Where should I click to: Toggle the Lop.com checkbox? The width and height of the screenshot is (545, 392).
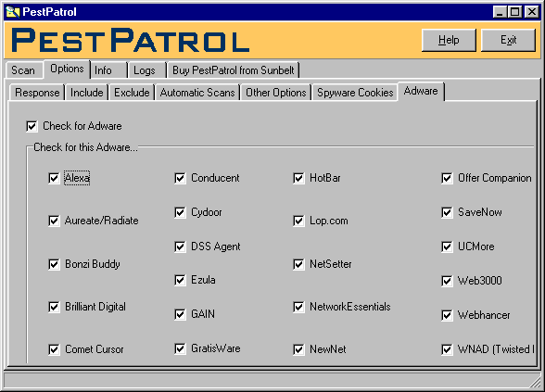click(x=298, y=221)
